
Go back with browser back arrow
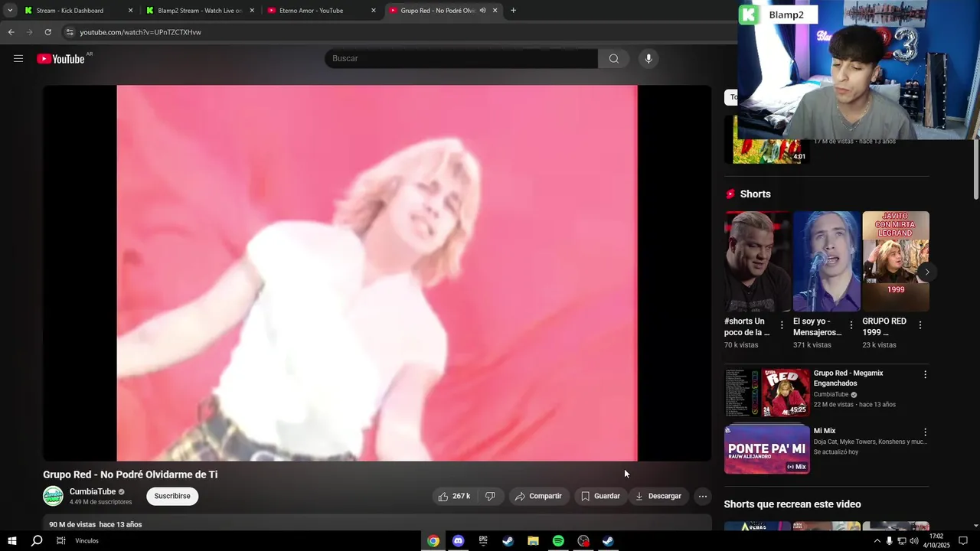(x=11, y=32)
